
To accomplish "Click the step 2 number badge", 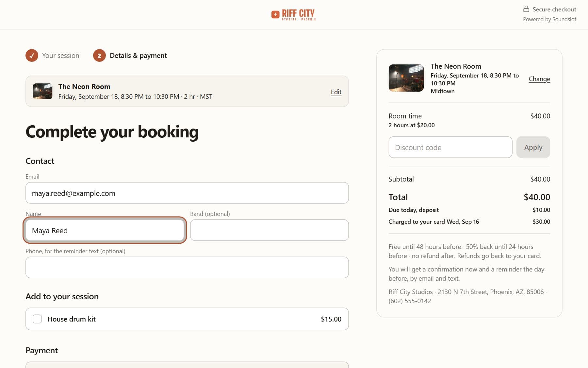I will coord(99,56).
